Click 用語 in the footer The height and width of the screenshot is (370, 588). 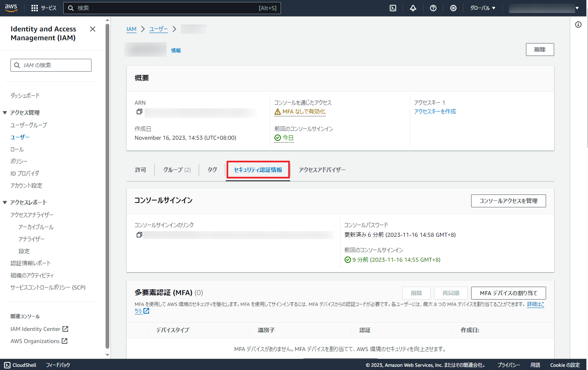pos(535,365)
